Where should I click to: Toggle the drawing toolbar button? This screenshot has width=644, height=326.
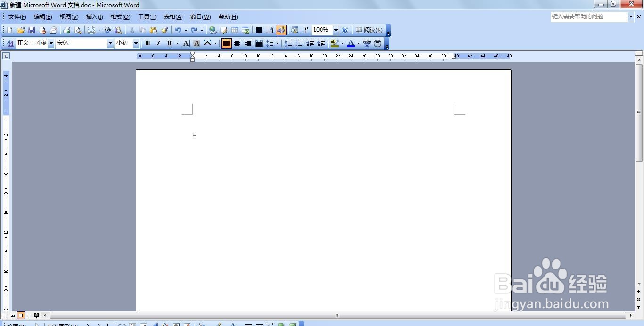pyautogui.click(x=281, y=30)
